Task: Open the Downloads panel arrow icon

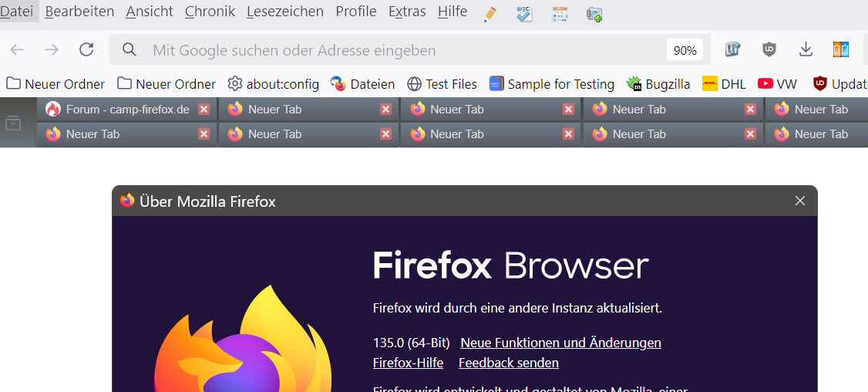Action: (806, 50)
